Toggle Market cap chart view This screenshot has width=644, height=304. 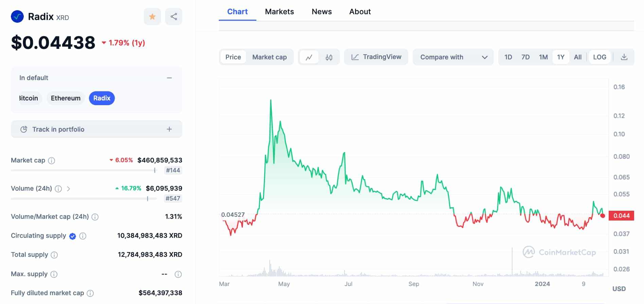(269, 57)
